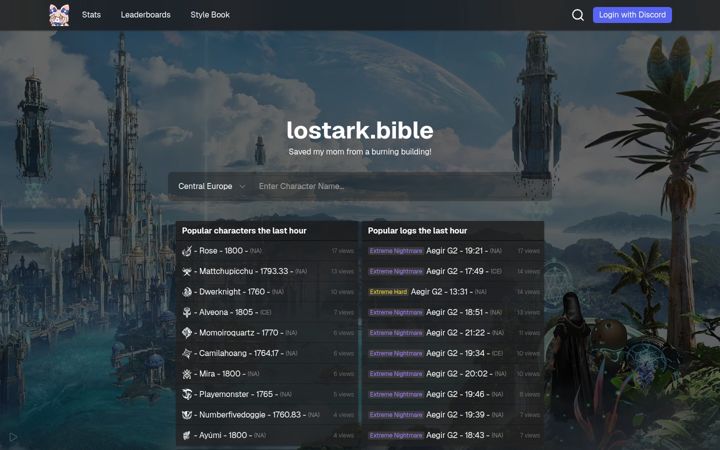Click the class icon next to Dwerknight
This screenshot has width=720, height=450.
(x=187, y=292)
